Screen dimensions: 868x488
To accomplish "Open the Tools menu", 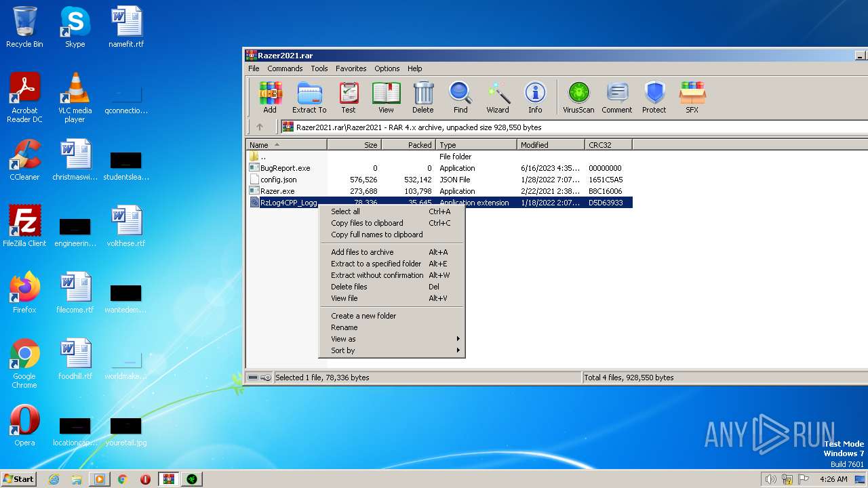I will (319, 68).
